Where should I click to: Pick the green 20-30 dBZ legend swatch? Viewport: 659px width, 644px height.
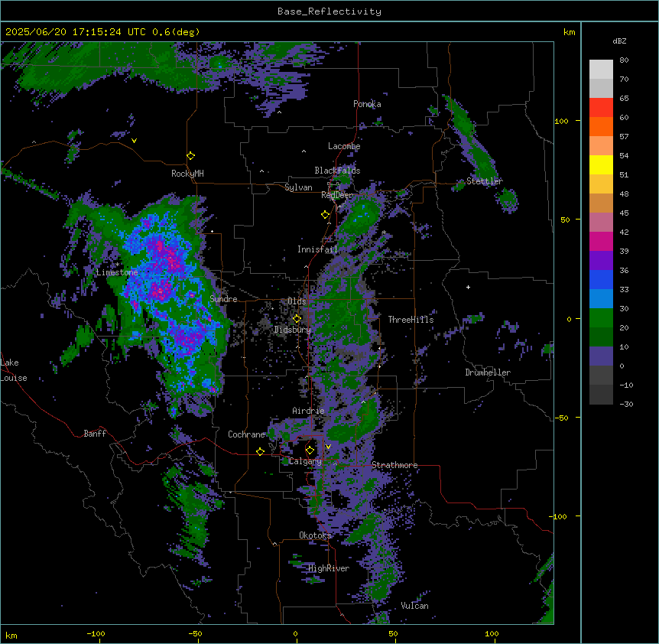click(x=601, y=318)
